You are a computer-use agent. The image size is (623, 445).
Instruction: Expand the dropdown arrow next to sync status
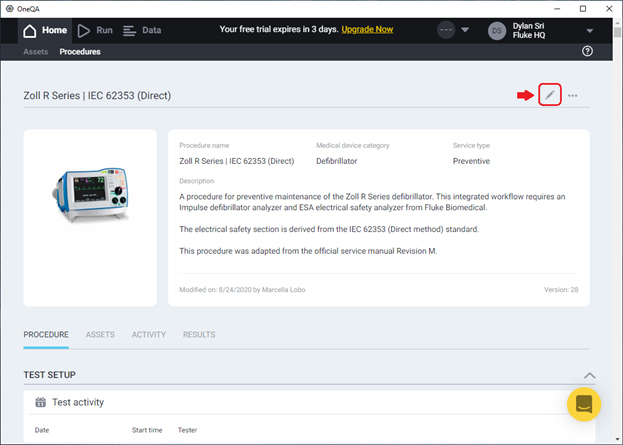(x=466, y=31)
